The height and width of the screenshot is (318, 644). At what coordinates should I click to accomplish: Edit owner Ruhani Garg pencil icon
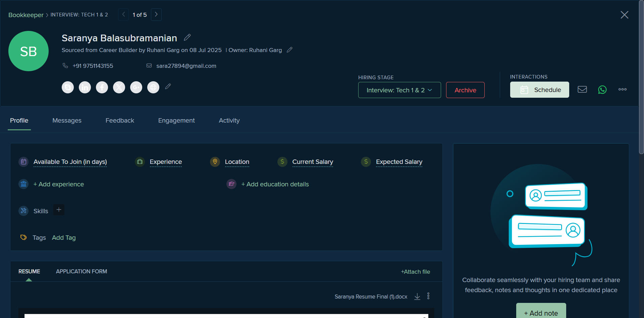click(290, 50)
